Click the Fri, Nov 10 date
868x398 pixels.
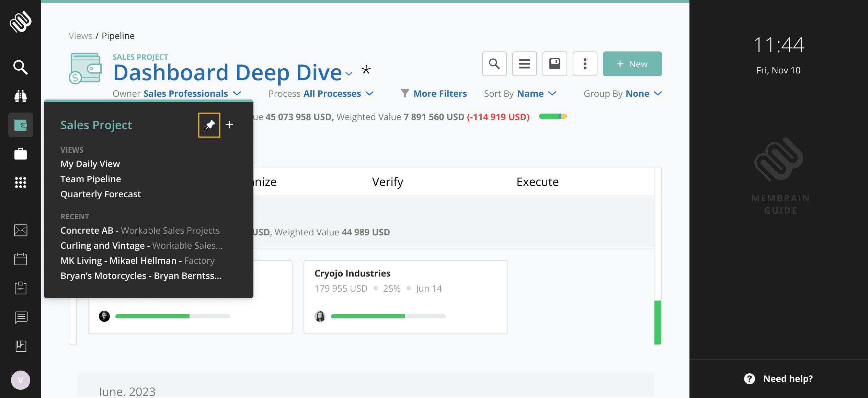pyautogui.click(x=778, y=70)
